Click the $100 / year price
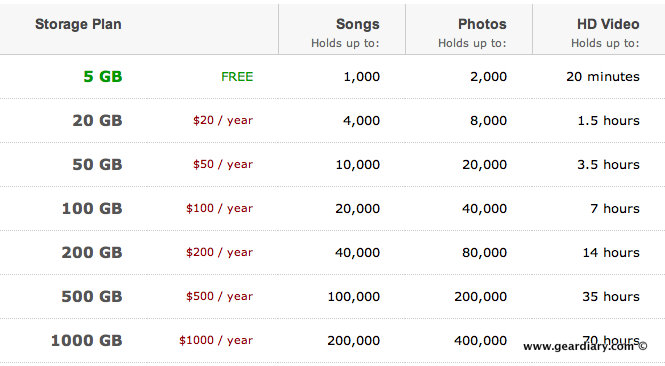Screen dimensions: 665x366 click(x=220, y=209)
